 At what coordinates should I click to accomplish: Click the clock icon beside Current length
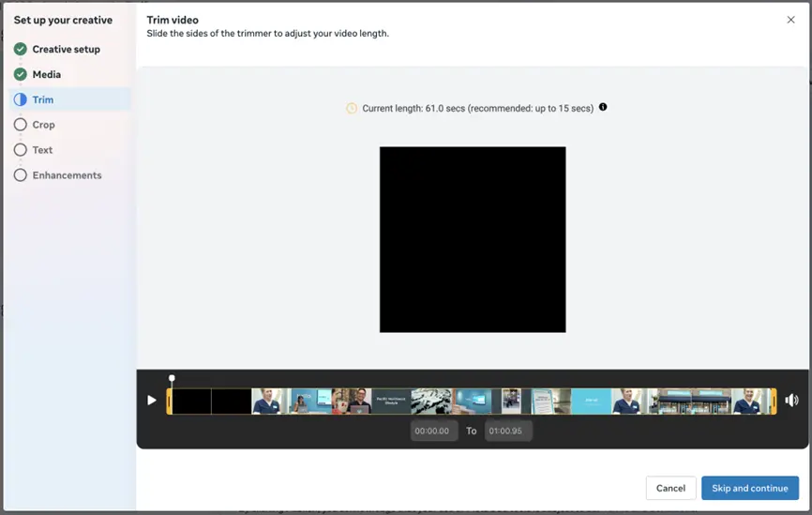click(352, 108)
